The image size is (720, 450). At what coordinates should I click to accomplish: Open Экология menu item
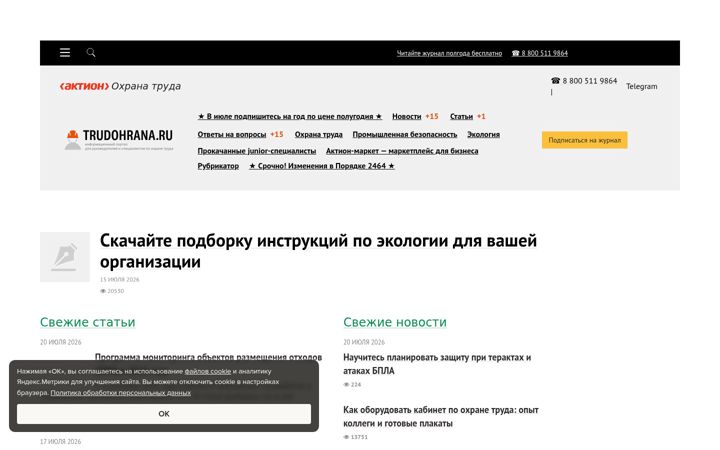coord(483,135)
